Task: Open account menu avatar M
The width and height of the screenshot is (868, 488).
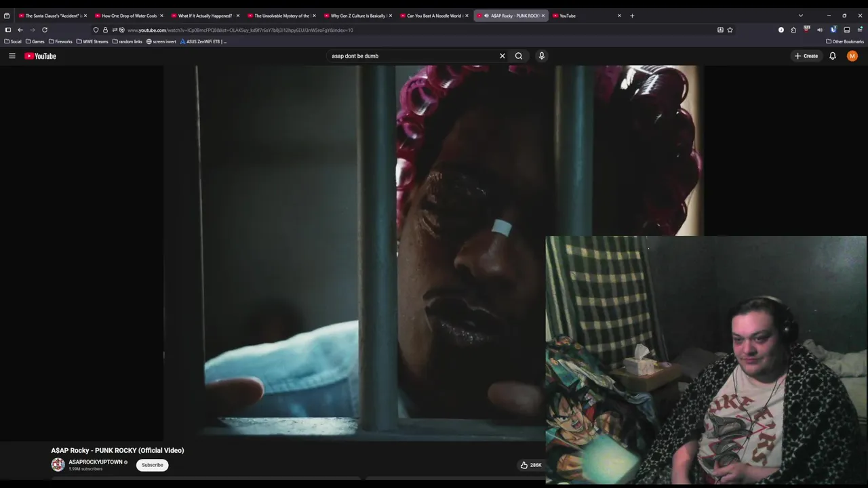Action: tap(852, 56)
